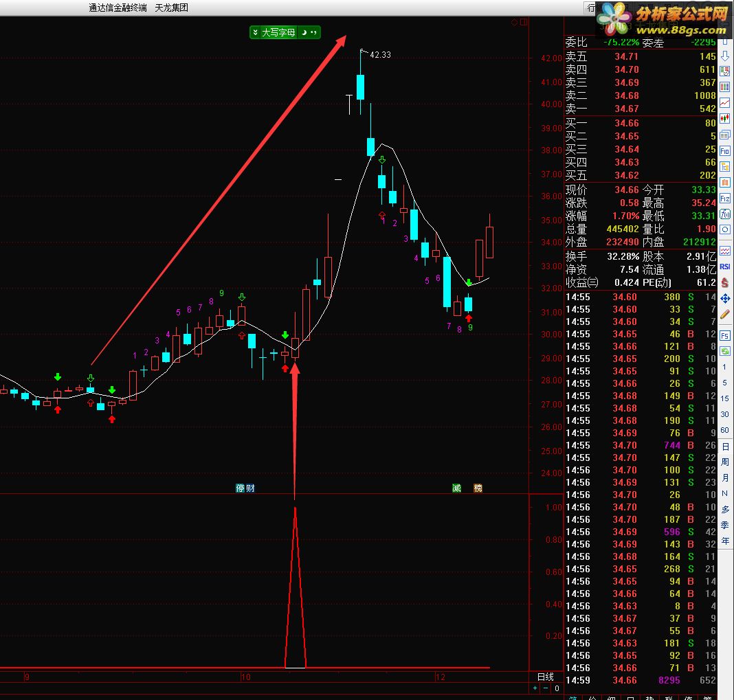Image resolution: width=734 pixels, height=700 pixels.
Task: Click the 买一 price 34.66
Action: 626,123
